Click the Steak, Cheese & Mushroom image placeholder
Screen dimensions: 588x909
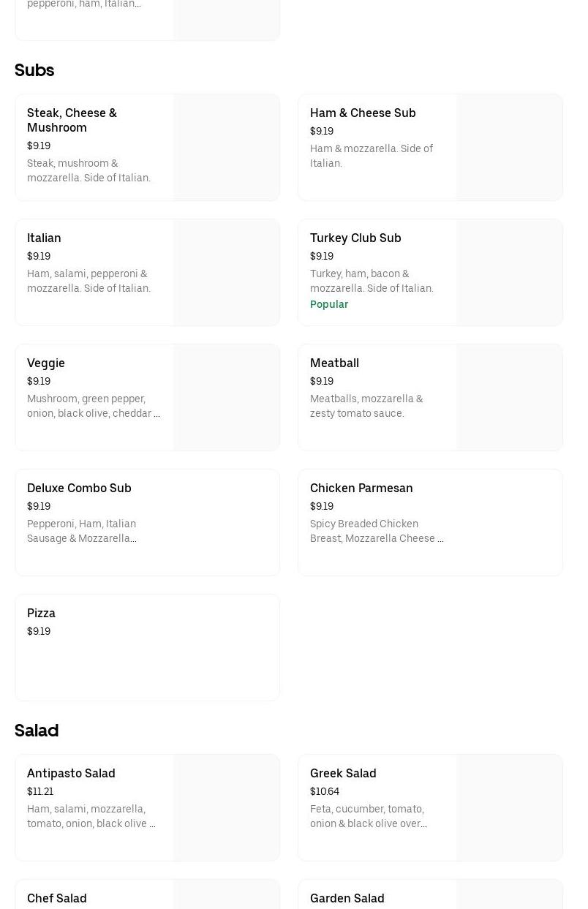click(226, 147)
